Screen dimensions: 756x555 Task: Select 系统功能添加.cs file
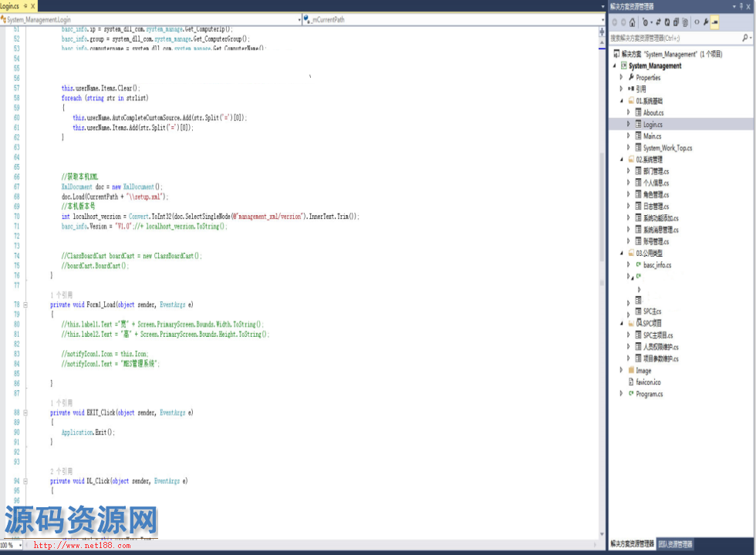661,217
